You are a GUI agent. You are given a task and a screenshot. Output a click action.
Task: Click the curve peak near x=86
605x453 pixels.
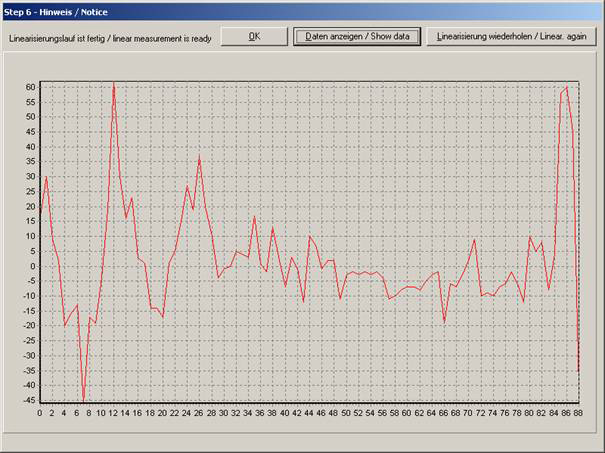coord(567,88)
